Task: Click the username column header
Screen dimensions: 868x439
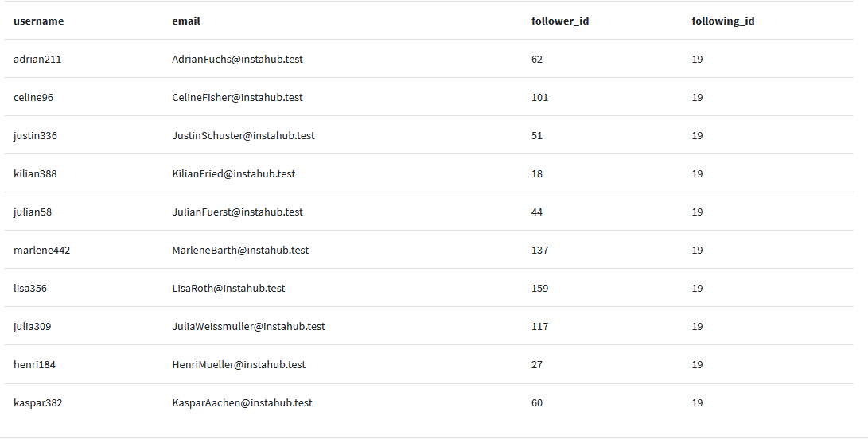Action: click(x=39, y=21)
